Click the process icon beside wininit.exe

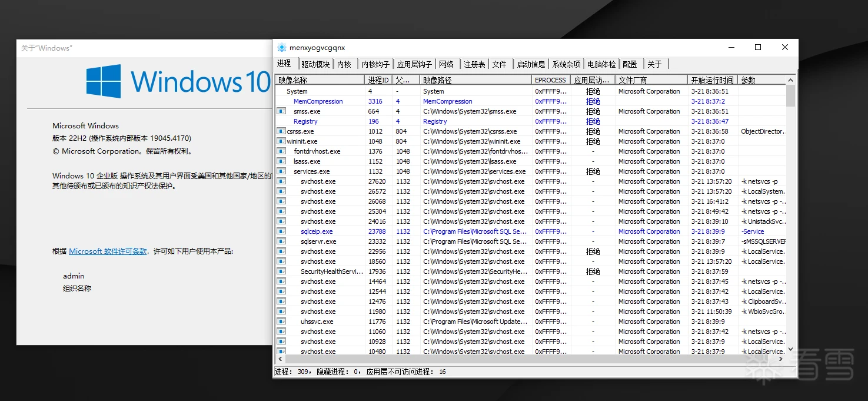281,141
